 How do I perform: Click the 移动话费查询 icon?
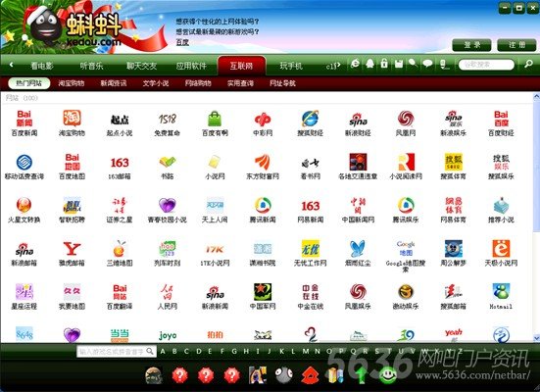coord(25,163)
